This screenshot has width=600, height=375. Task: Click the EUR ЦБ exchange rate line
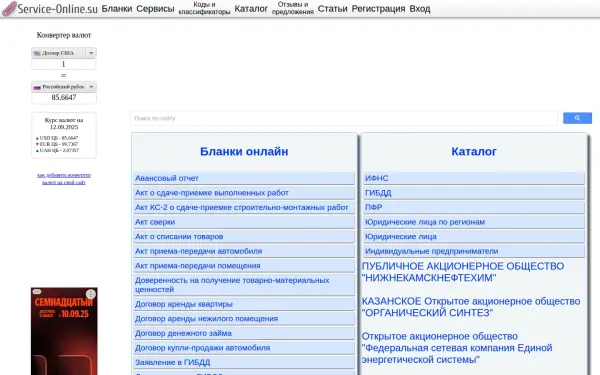[57, 144]
